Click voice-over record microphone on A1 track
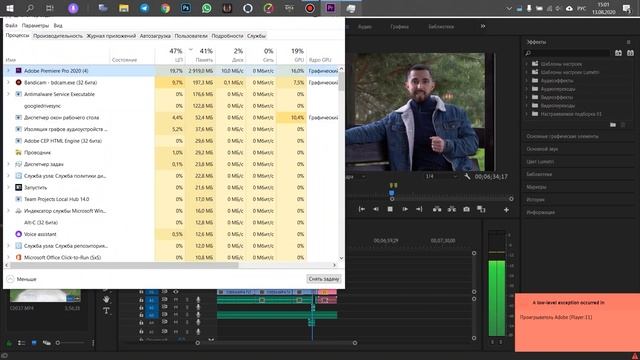640x360 pixels. tap(198, 300)
